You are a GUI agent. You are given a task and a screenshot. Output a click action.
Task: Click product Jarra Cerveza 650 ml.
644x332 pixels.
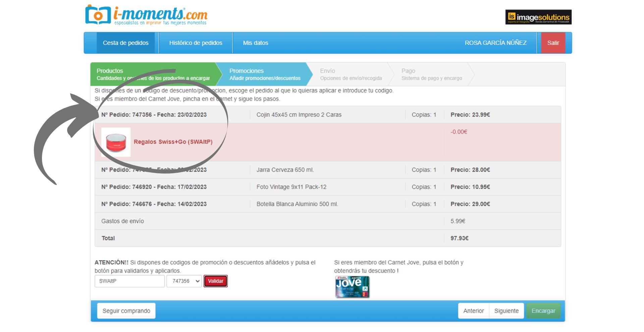coord(285,170)
